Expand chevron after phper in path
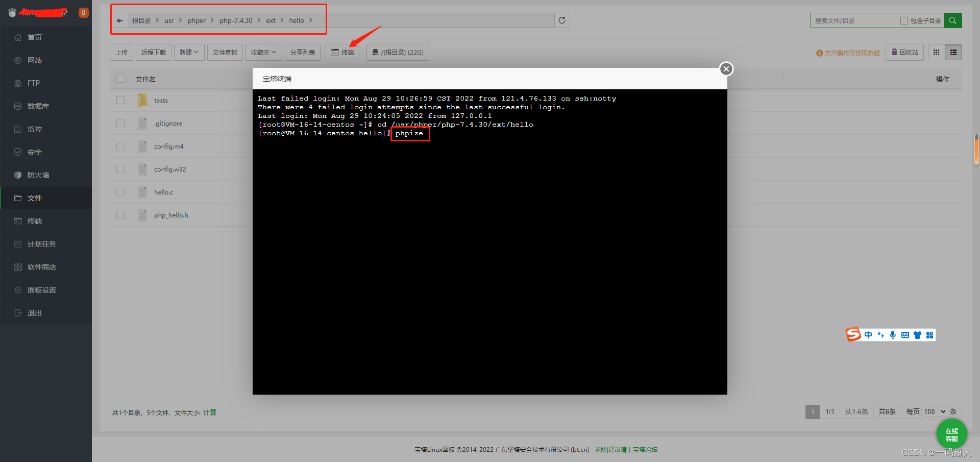Screen dimensions: 980x462 pyautogui.click(x=212, y=20)
